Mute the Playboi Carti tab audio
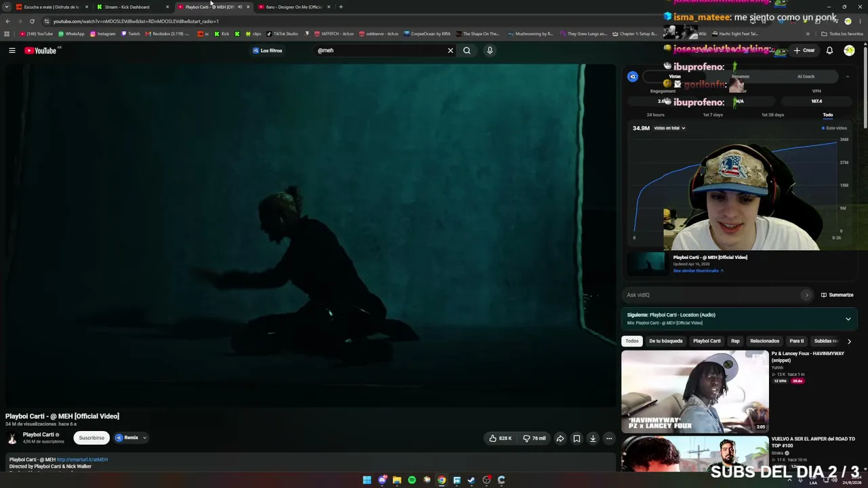Image resolution: width=868 pixels, height=488 pixels. tap(239, 7)
